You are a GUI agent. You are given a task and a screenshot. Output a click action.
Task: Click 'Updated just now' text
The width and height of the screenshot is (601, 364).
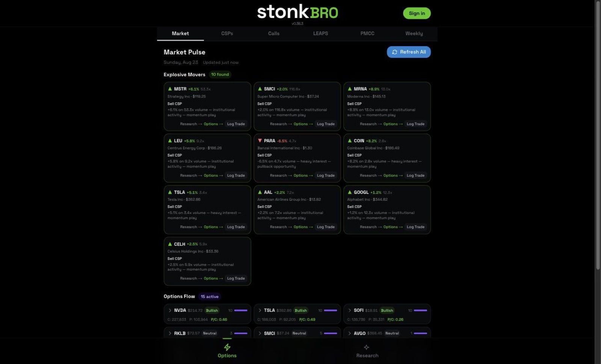221,62
